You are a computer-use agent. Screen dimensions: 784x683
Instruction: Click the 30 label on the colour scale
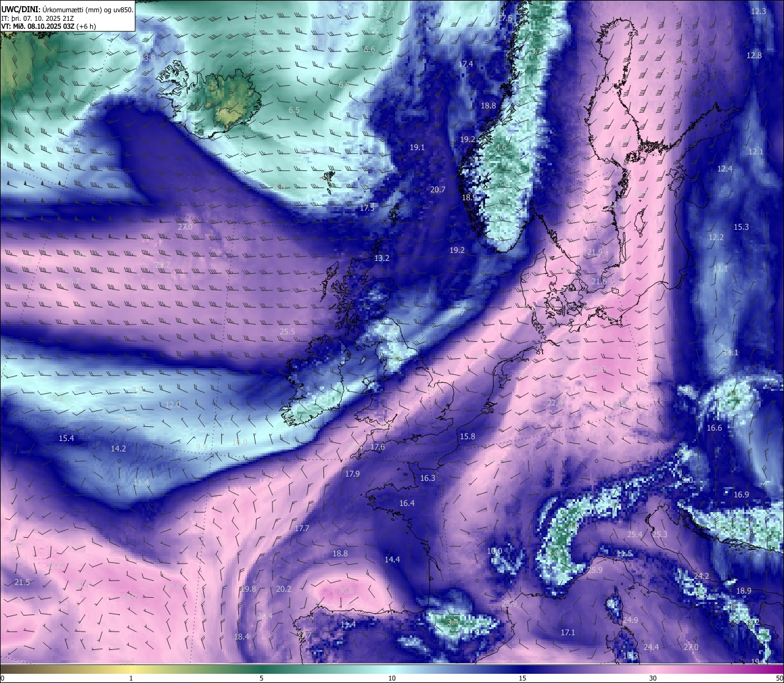(x=653, y=678)
